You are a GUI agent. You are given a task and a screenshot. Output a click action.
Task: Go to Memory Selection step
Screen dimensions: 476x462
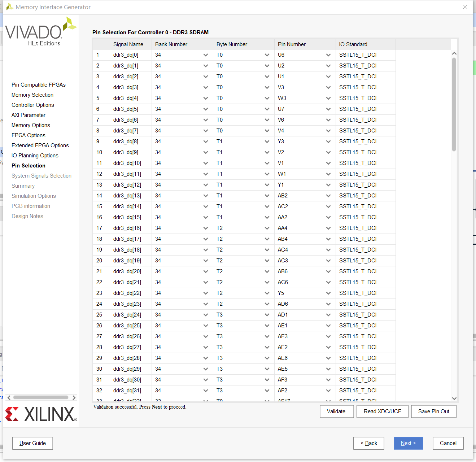(x=32, y=95)
